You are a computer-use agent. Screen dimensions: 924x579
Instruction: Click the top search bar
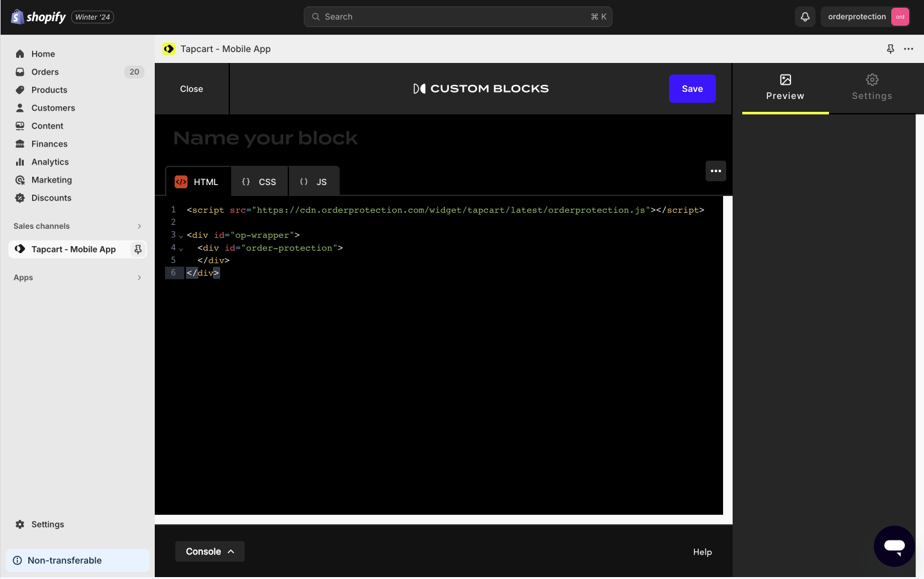[458, 17]
